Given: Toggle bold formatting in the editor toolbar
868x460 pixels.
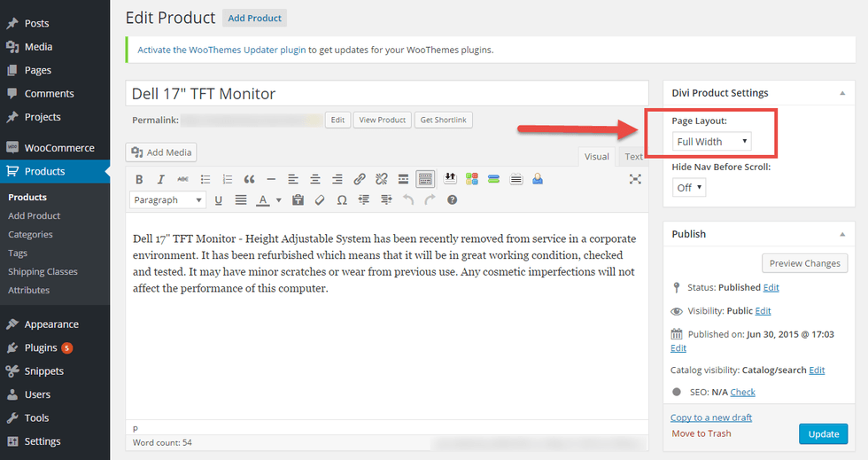Looking at the screenshot, I should coord(139,179).
